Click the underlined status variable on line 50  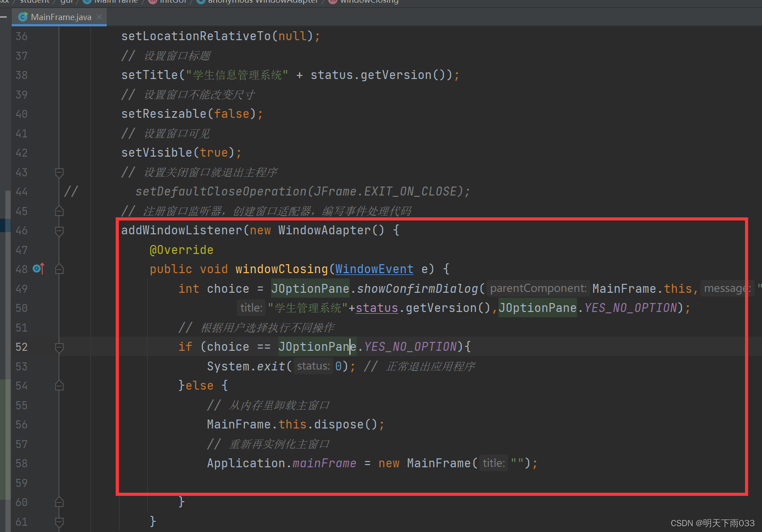[377, 308]
